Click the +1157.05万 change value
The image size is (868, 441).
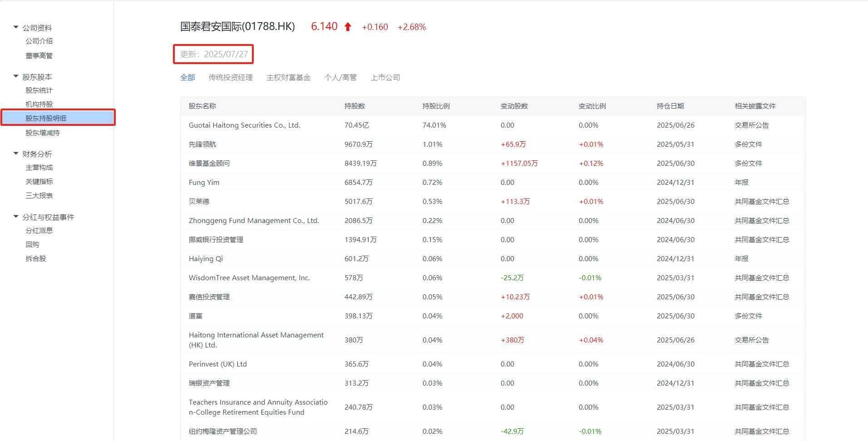519,163
